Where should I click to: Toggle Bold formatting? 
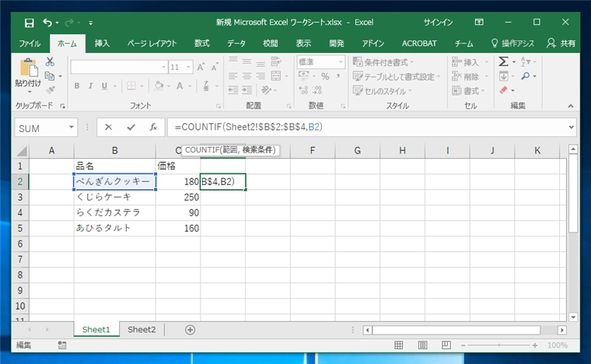click(x=77, y=86)
